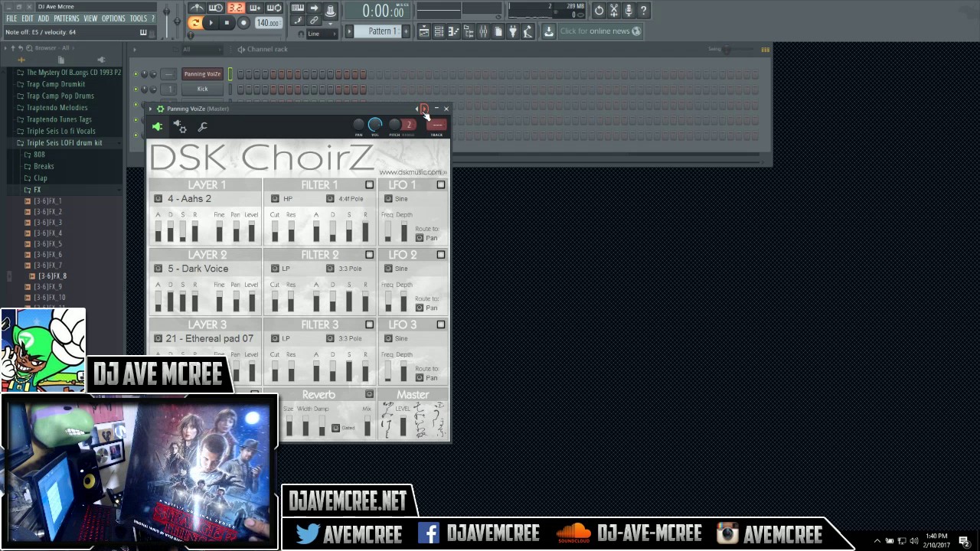This screenshot has width=980, height=551.
Task: Open the EDIT menu
Action: tap(27, 18)
